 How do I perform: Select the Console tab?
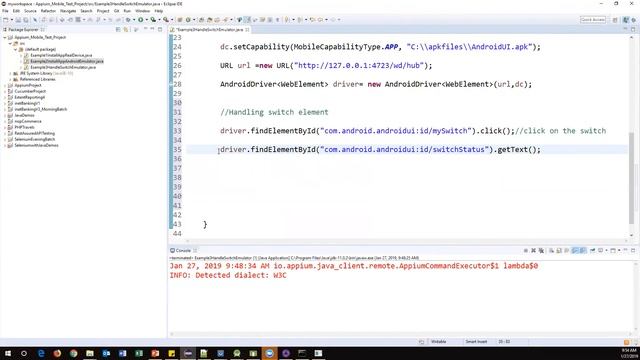[183, 250]
